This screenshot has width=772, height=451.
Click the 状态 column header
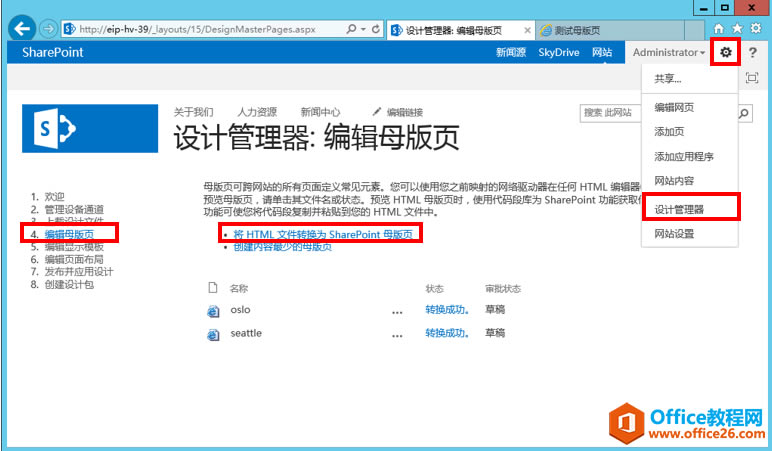[435, 289]
